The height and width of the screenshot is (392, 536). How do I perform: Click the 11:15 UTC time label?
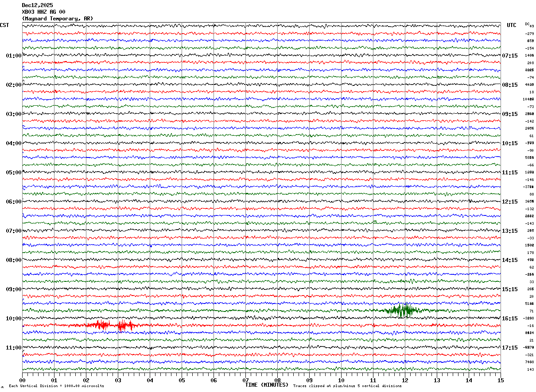click(510, 173)
